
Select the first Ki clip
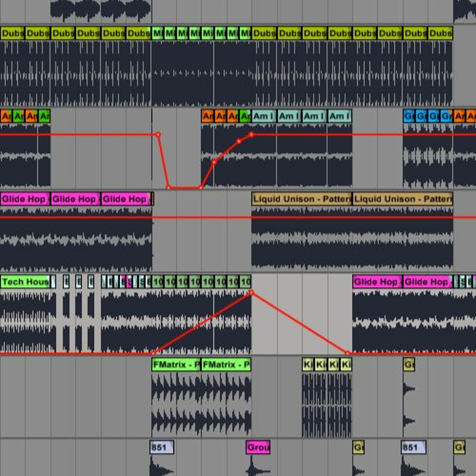(308, 365)
